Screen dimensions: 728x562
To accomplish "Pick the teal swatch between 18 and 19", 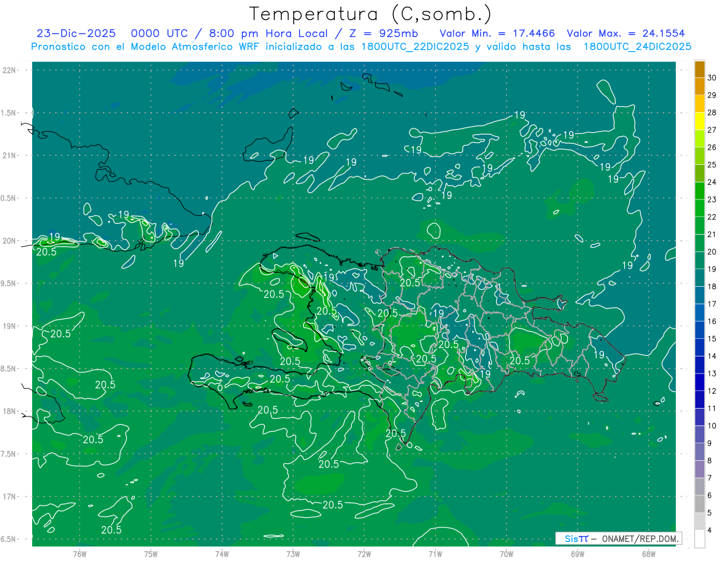I will (x=699, y=278).
